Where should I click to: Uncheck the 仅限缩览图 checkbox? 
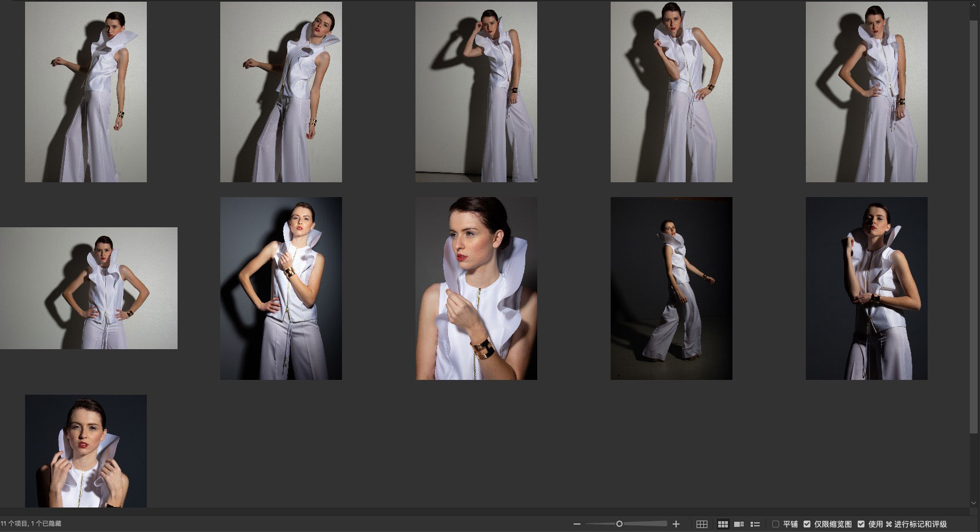(806, 524)
